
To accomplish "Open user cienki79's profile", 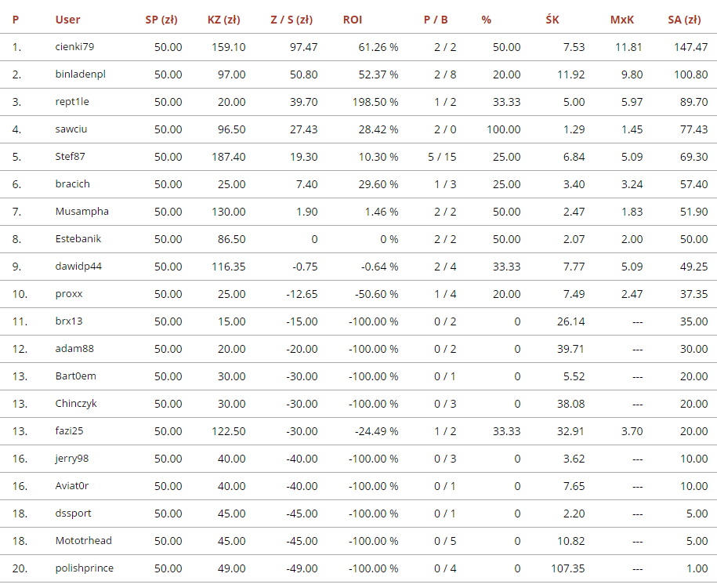I will [x=74, y=47].
